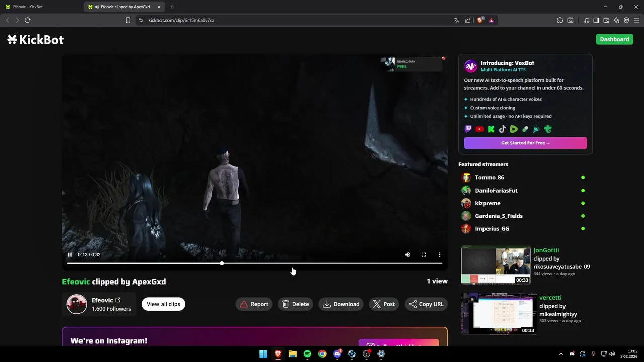Image resolution: width=644 pixels, height=362 pixels.
Task: Click the VoxBot logo icon
Action: coord(471,66)
